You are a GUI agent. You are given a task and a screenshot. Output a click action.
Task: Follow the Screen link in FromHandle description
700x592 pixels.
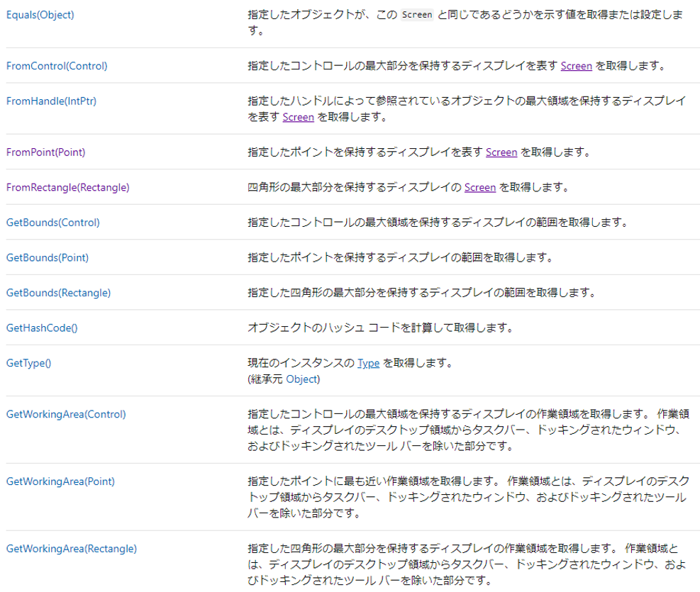(298, 118)
